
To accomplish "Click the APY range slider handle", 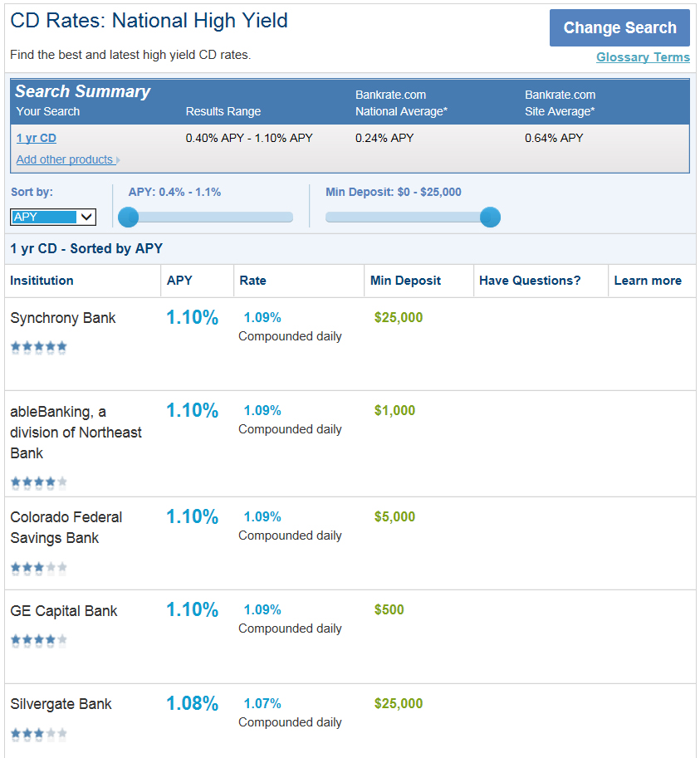I will [128, 217].
